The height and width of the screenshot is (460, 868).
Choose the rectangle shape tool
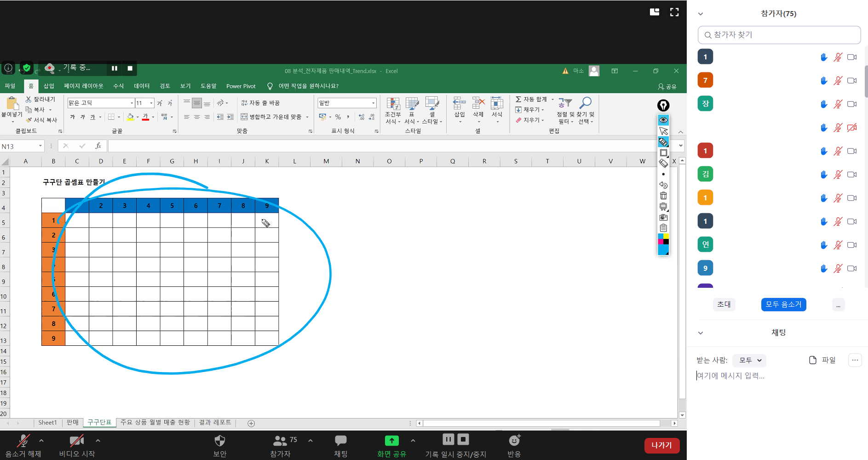point(663,153)
